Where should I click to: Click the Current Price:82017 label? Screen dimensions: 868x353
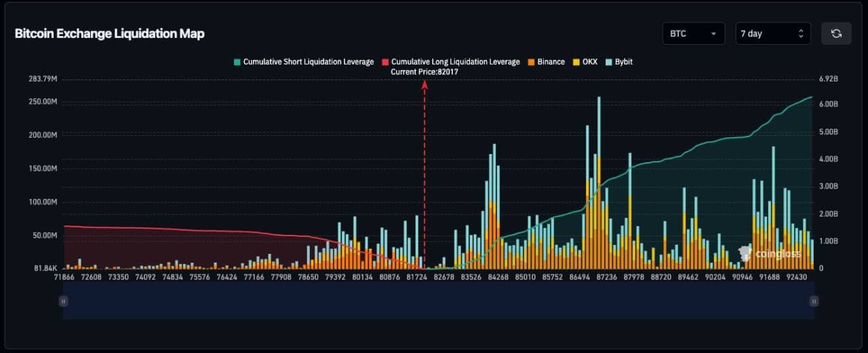(x=425, y=72)
